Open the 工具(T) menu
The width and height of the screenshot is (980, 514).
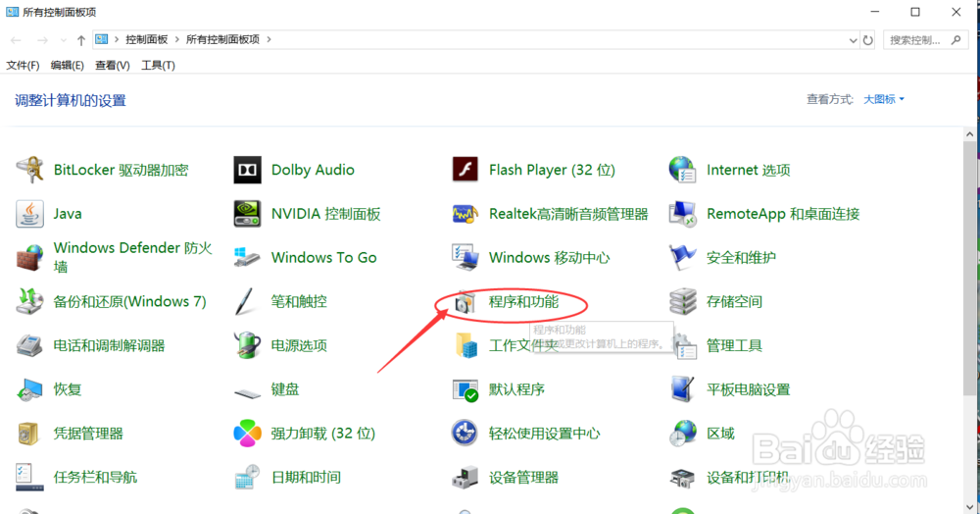click(158, 65)
